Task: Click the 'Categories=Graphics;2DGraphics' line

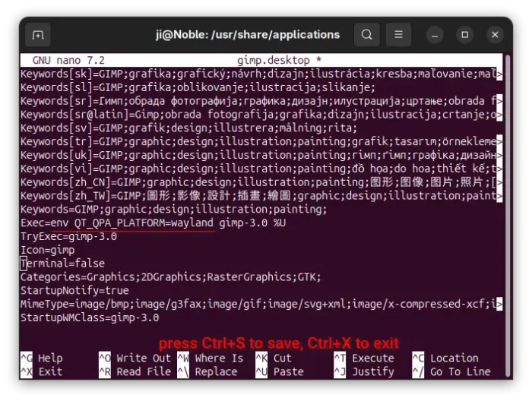Action: pyautogui.click(x=171, y=277)
